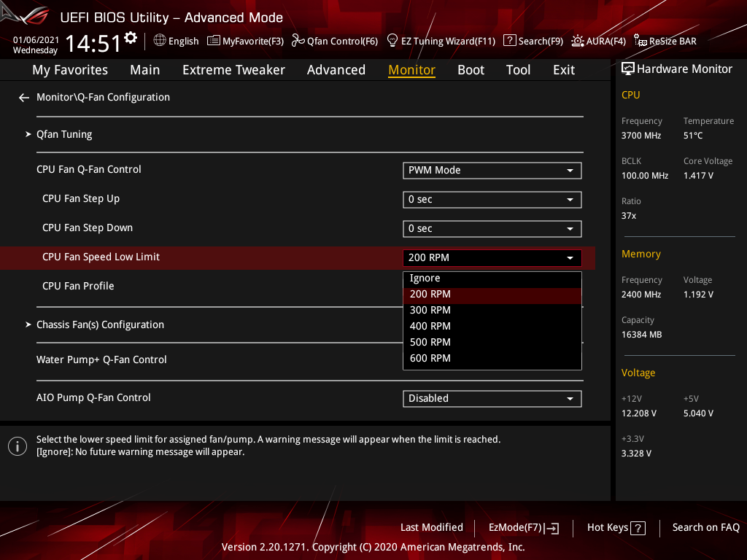Switch to the My Favorites tab

click(70, 70)
